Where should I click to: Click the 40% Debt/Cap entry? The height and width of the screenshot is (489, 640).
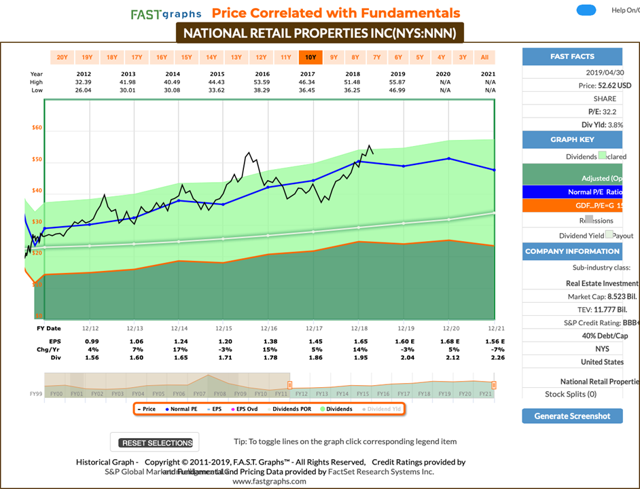[x=605, y=336]
